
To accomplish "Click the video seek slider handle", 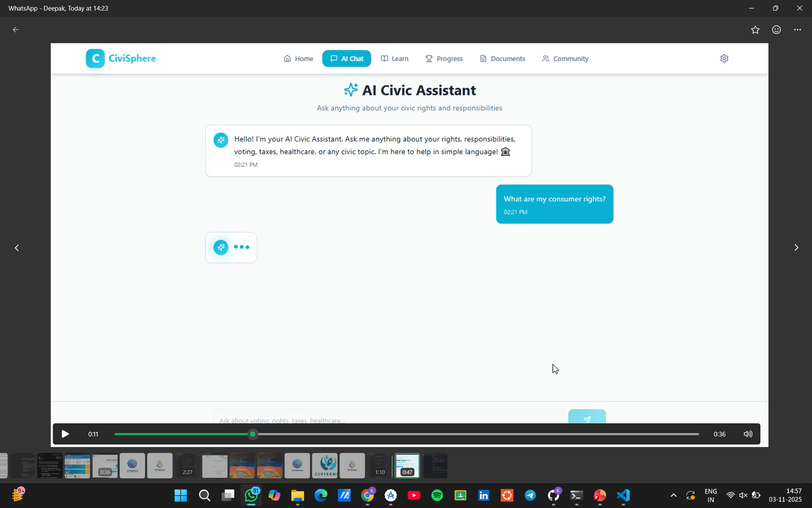I will point(253,434).
